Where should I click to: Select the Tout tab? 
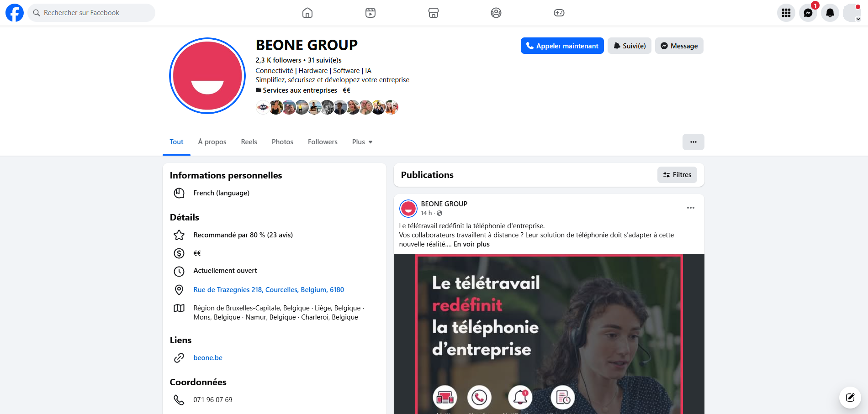176,142
